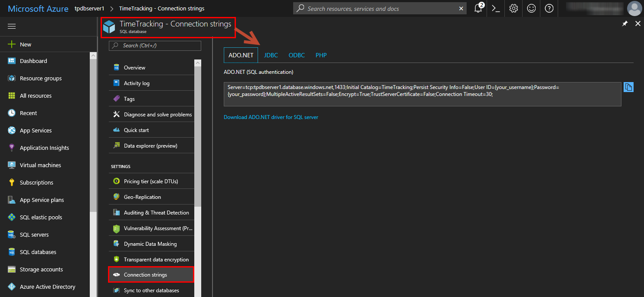Switch to the ODBC tab
Image resolution: width=644 pixels, height=297 pixels.
click(x=297, y=55)
